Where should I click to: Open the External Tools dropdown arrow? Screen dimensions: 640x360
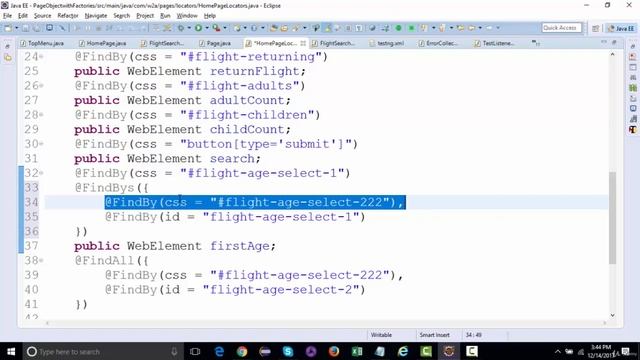coord(225,28)
